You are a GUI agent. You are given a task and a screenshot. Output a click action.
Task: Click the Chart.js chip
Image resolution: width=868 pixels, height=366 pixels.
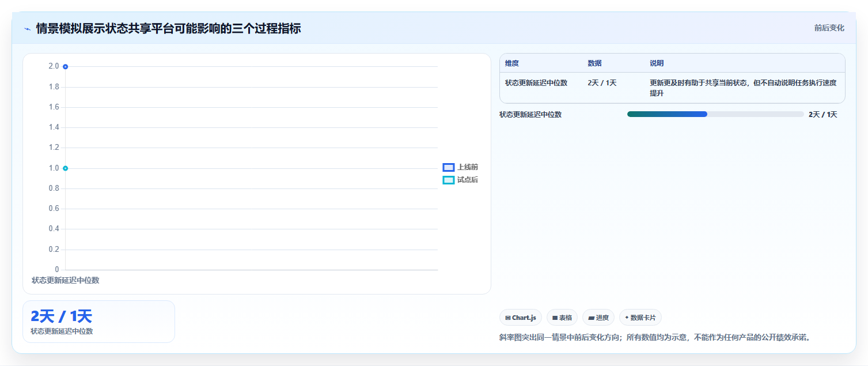521,318
